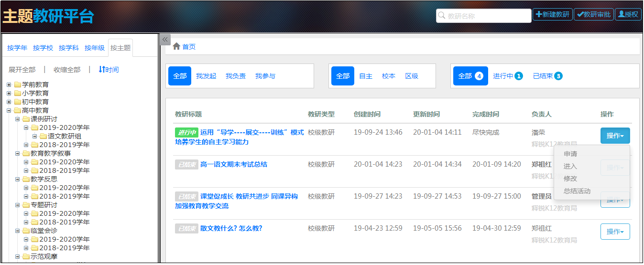Open the 操作 dropdown for the 散文教什么 row
Image resolution: width=644 pixels, height=265 pixels.
(x=615, y=232)
